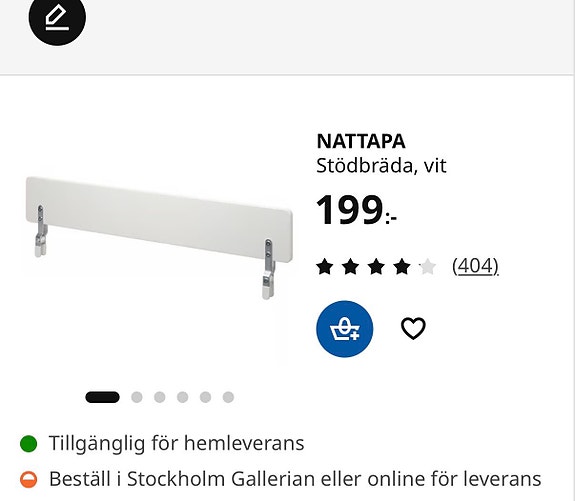This screenshot has height=501, width=575.
Task: Open Beställ i Stockholm Gallerian store info
Action: click(295, 479)
